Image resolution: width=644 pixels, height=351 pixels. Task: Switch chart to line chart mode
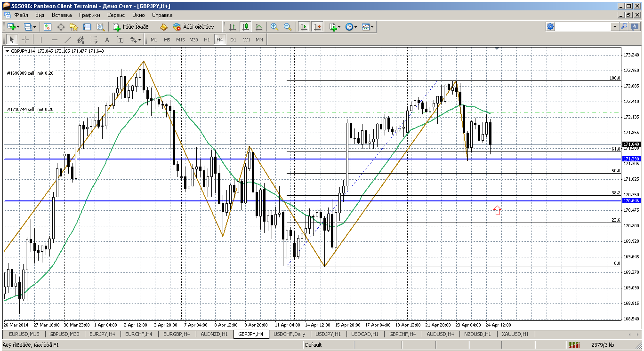click(x=258, y=27)
